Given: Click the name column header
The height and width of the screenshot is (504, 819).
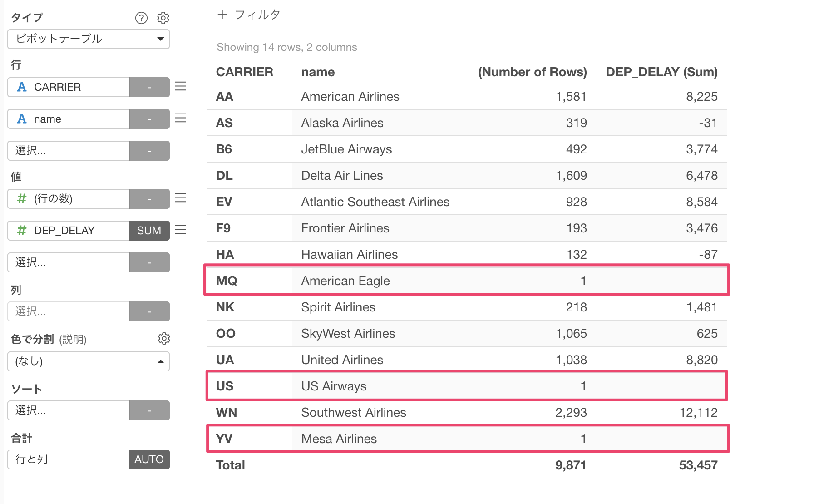Looking at the screenshot, I should (x=318, y=72).
